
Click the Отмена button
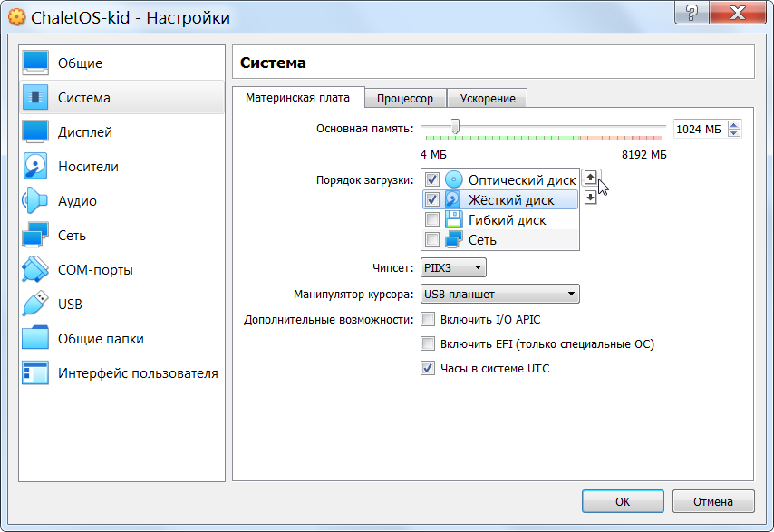click(x=712, y=501)
